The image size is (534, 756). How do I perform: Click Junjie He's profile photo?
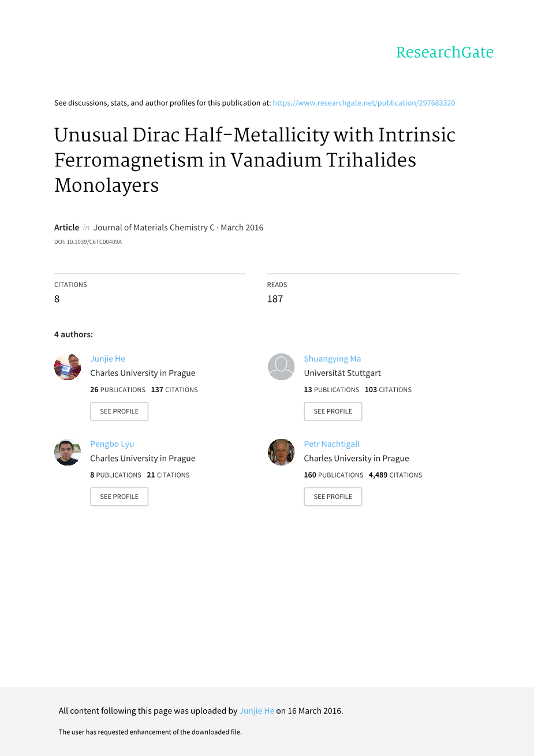pos(68,367)
